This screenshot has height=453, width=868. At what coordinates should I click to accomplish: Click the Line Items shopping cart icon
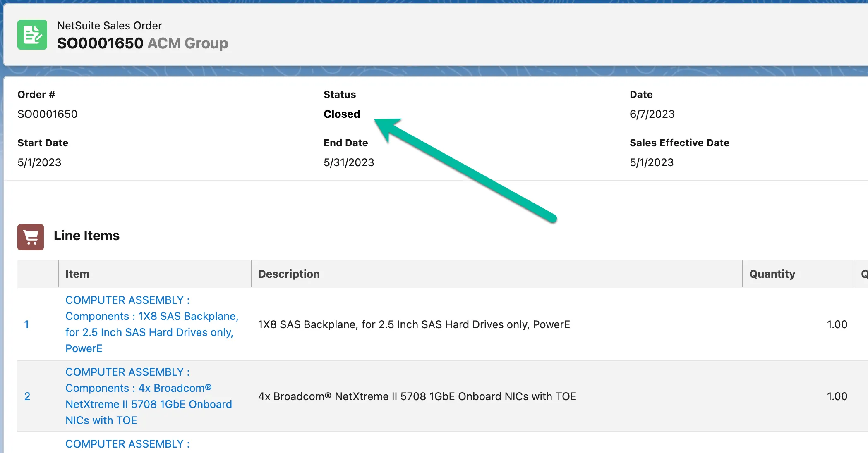pos(31,237)
